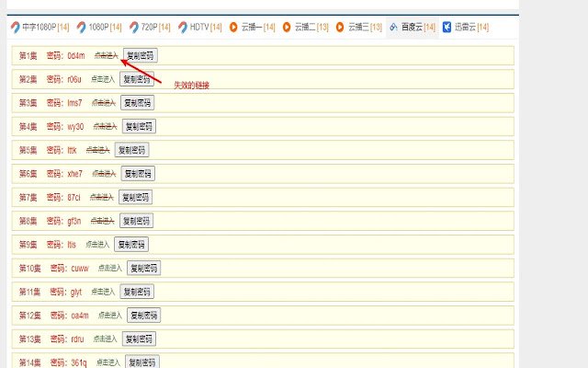Open 点击进入 link for 第6集
The width and height of the screenshot is (588, 368).
tap(104, 174)
